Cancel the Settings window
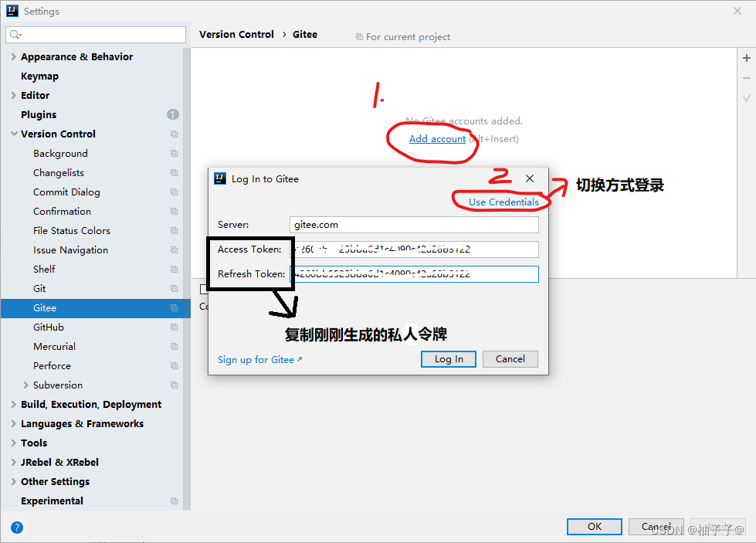Screen dimensions: 756x543 656,527
